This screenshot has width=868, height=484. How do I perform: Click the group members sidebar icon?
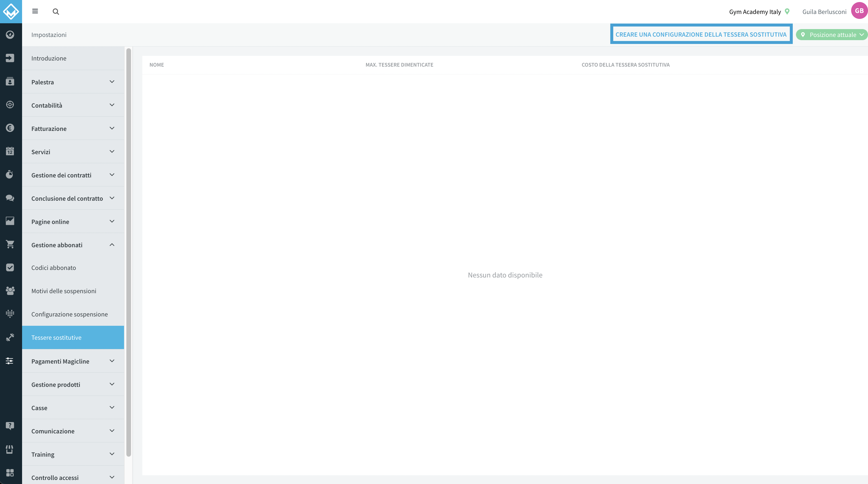pos(10,291)
